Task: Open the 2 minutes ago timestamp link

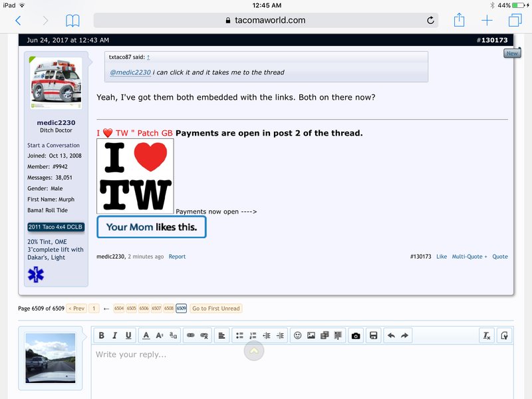Action: (x=146, y=257)
